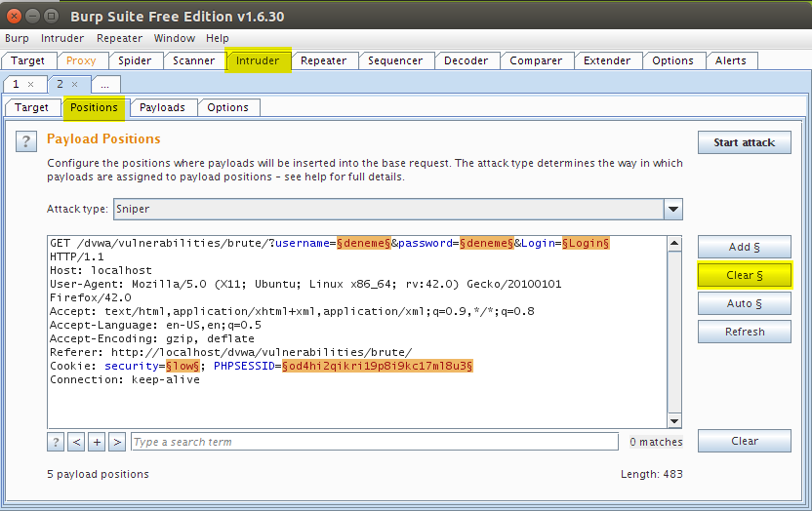
Task: Switch to the Scanner tab
Action: [193, 60]
